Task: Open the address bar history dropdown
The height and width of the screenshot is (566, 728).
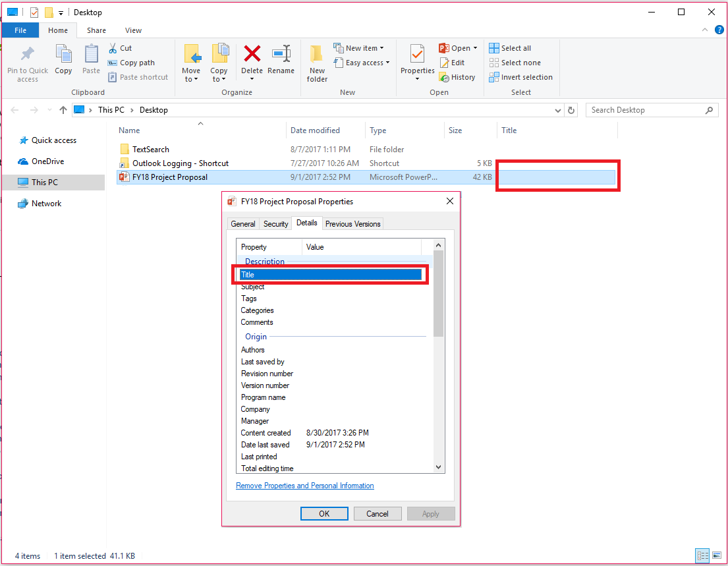Action: tap(558, 110)
